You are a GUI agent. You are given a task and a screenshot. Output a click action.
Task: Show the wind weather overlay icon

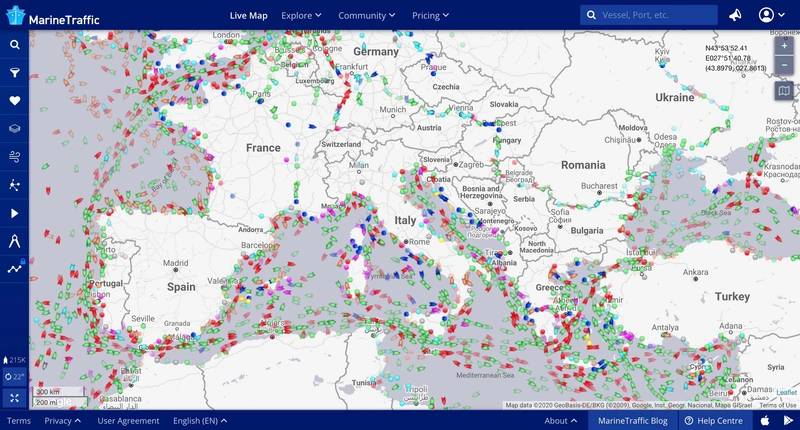(x=15, y=157)
